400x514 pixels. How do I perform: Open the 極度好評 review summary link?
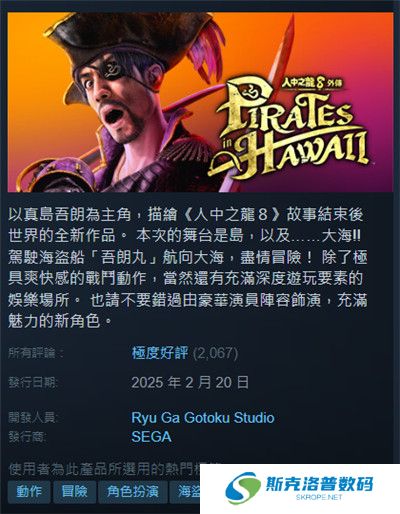tap(160, 353)
